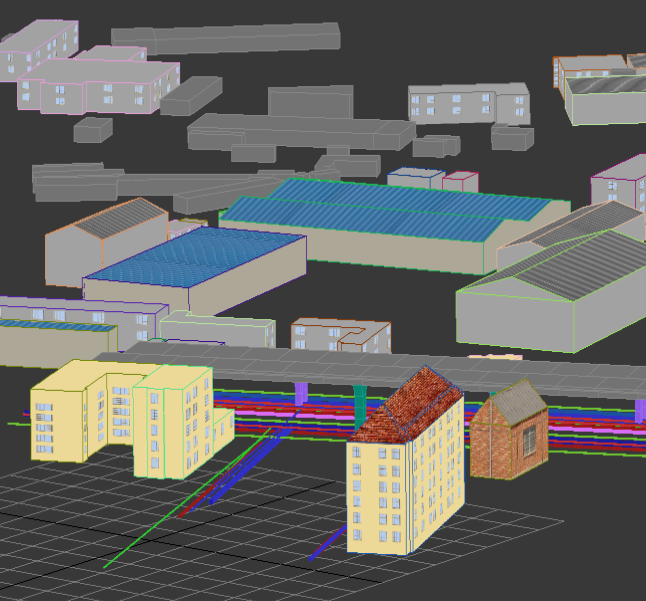Select the red tiled roof of the tall yellow building
The image size is (646, 601).
(x=406, y=405)
